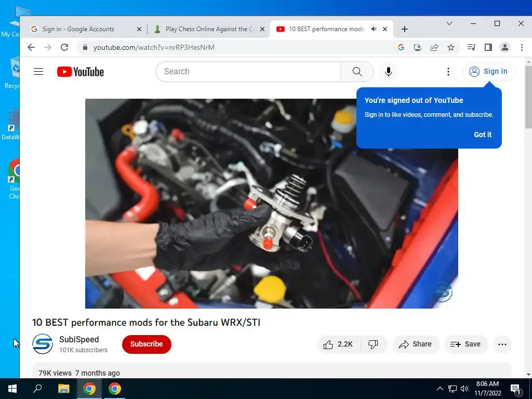Save video to a playlist
Viewport: 532px width, 399px height.
(x=465, y=344)
